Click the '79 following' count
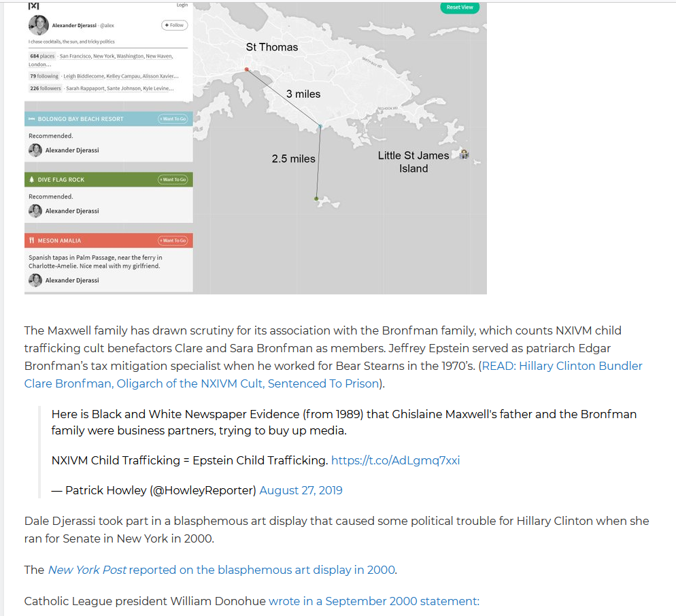676x616 pixels. pos(44,76)
